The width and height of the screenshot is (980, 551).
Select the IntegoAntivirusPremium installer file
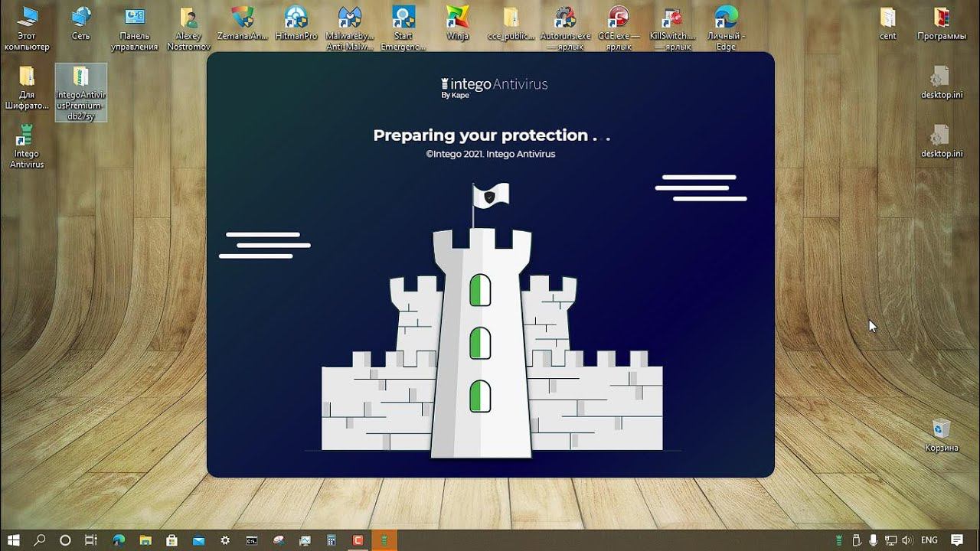click(x=81, y=93)
